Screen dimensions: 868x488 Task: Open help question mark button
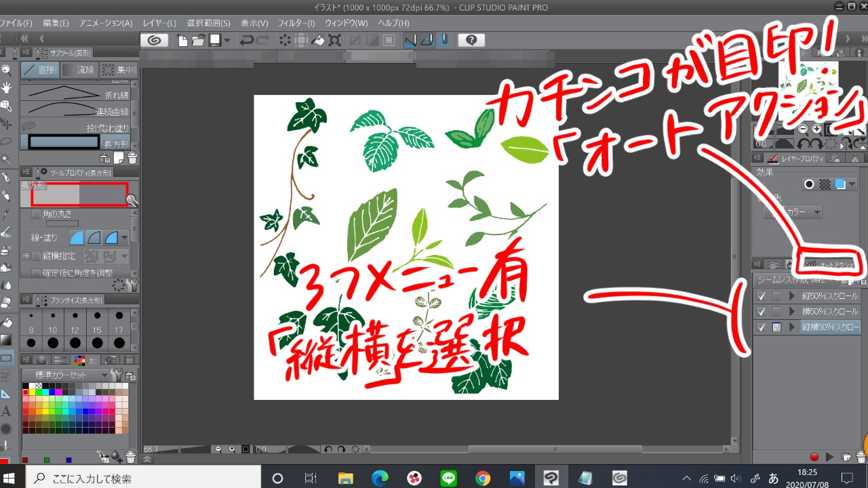point(471,40)
